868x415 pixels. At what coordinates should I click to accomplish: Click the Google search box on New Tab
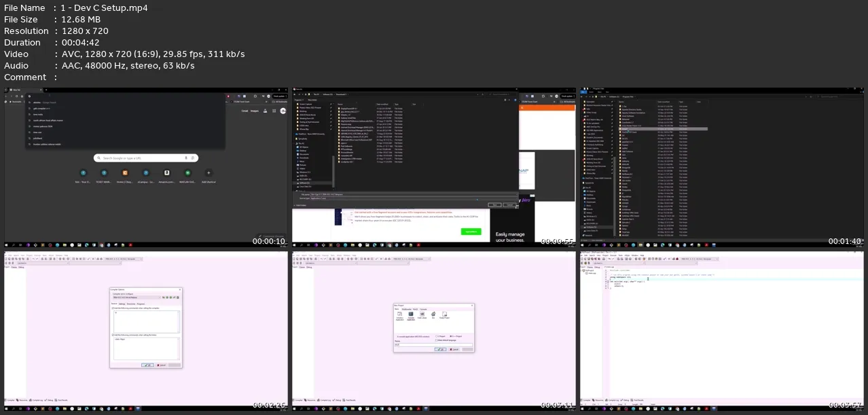point(146,158)
